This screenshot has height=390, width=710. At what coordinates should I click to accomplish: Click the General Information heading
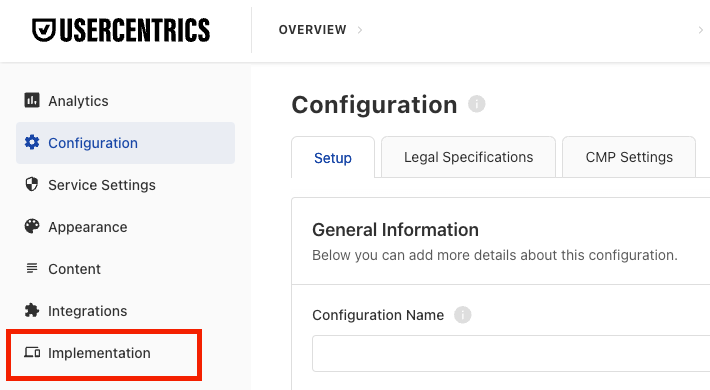(x=395, y=230)
